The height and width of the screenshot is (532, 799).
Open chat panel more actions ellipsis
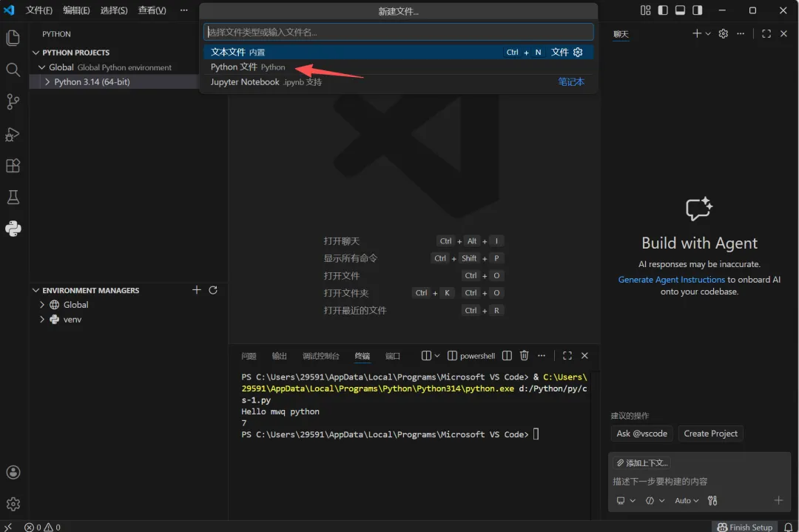point(741,33)
